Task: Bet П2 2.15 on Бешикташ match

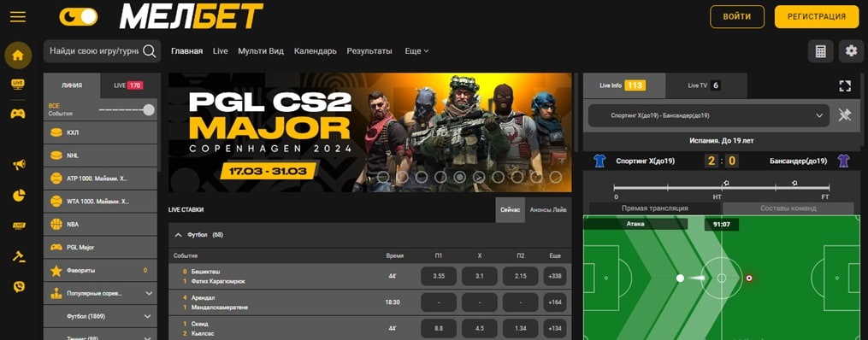Action: tap(520, 276)
